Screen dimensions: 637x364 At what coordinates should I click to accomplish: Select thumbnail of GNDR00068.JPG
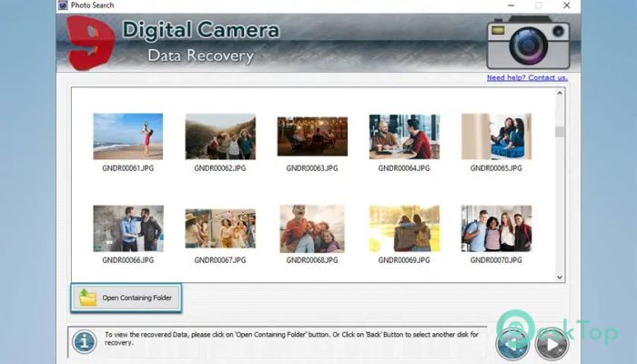pyautogui.click(x=312, y=228)
